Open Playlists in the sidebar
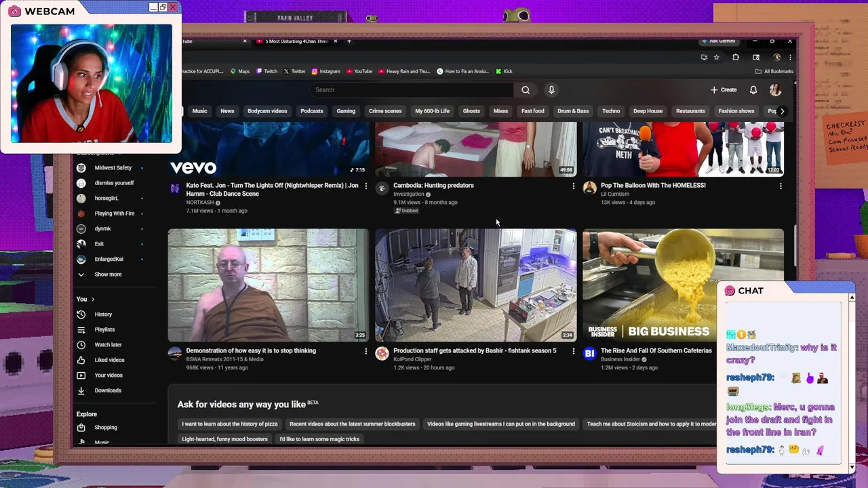The width and height of the screenshot is (868, 488). [104, 329]
